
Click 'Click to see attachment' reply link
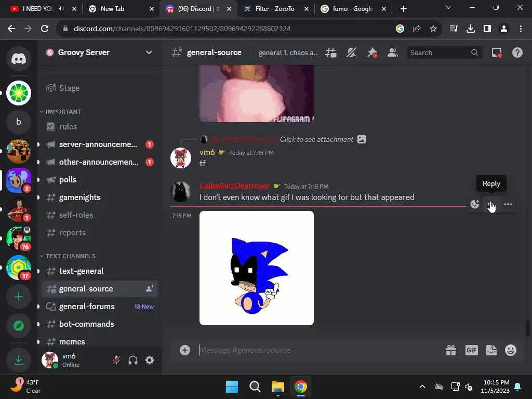316,139
